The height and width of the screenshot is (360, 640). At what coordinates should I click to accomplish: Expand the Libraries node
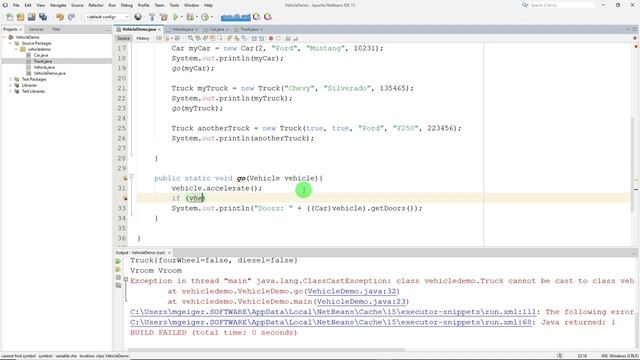pyautogui.click(x=10, y=85)
